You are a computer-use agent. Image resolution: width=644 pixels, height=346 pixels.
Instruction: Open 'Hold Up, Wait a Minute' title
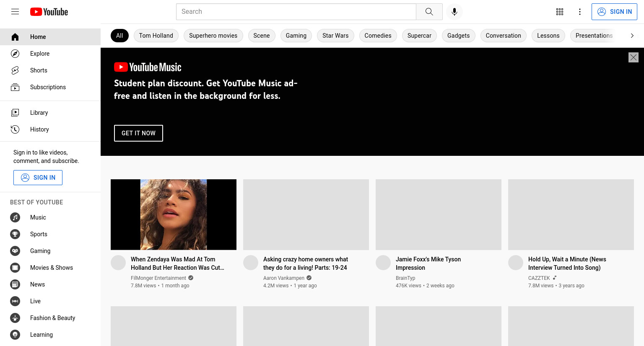tap(567, 263)
